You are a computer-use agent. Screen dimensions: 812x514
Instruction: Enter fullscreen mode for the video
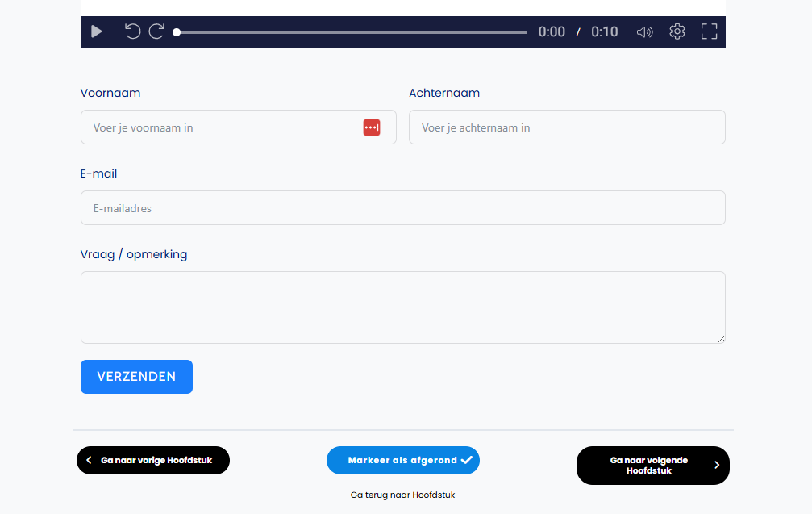[709, 31]
